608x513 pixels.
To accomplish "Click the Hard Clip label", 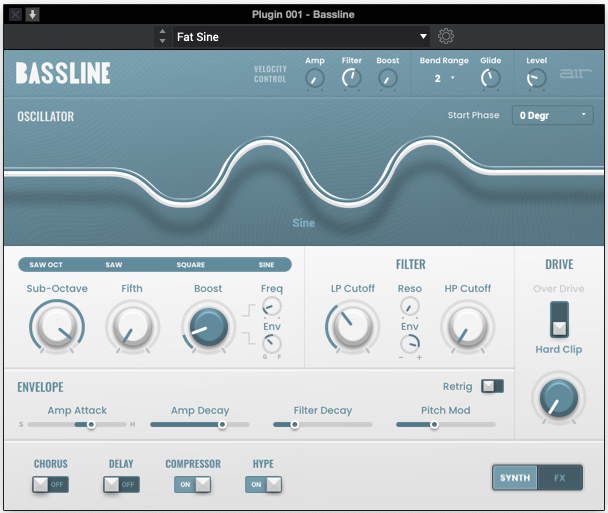I will click(559, 349).
